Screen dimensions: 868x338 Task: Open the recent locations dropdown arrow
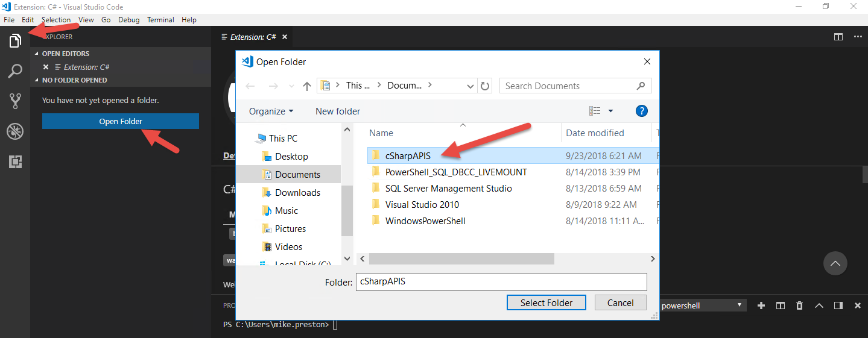292,87
